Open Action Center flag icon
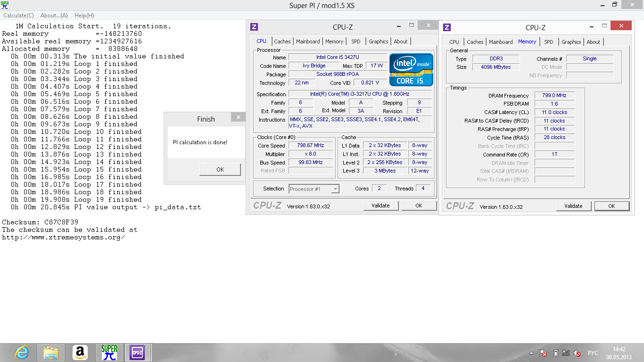 tap(543, 353)
